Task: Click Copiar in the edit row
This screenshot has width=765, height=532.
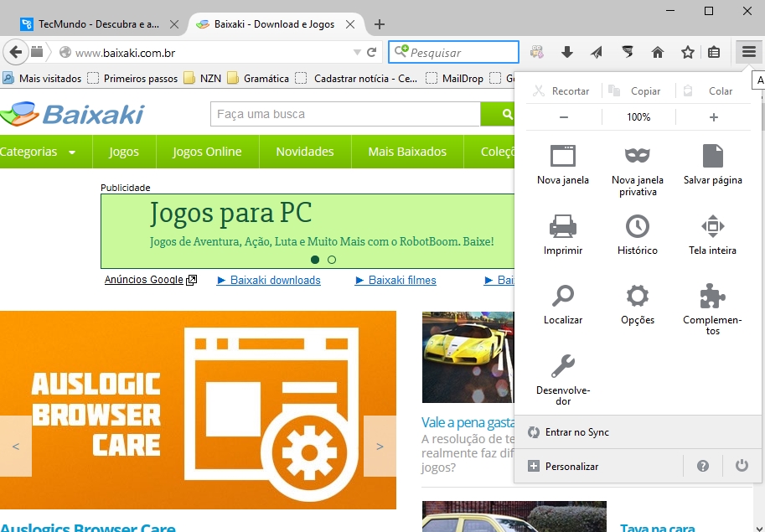Action: click(x=637, y=90)
